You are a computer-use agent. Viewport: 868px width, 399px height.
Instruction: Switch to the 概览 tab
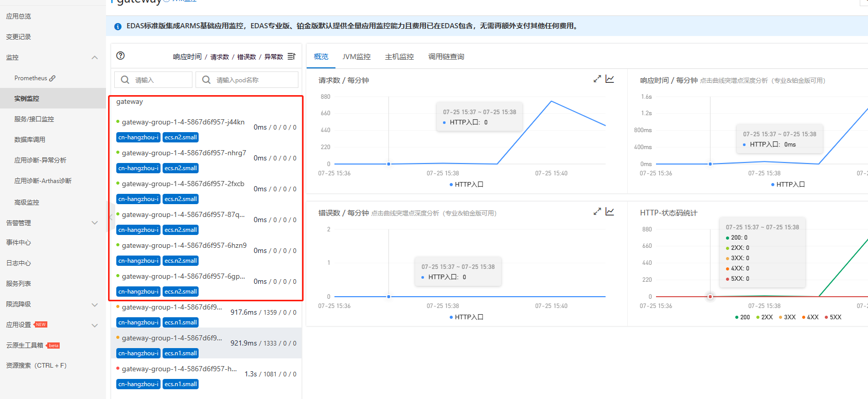(x=321, y=57)
